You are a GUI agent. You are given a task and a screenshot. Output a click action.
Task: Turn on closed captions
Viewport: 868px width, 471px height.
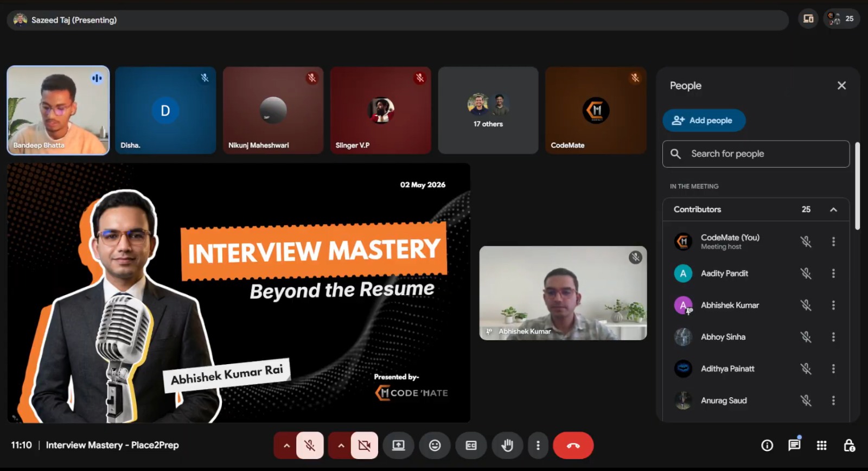[471, 445]
